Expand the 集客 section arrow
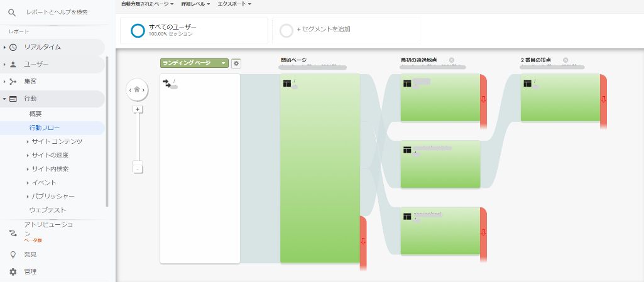The width and height of the screenshot is (644, 282). point(4,82)
